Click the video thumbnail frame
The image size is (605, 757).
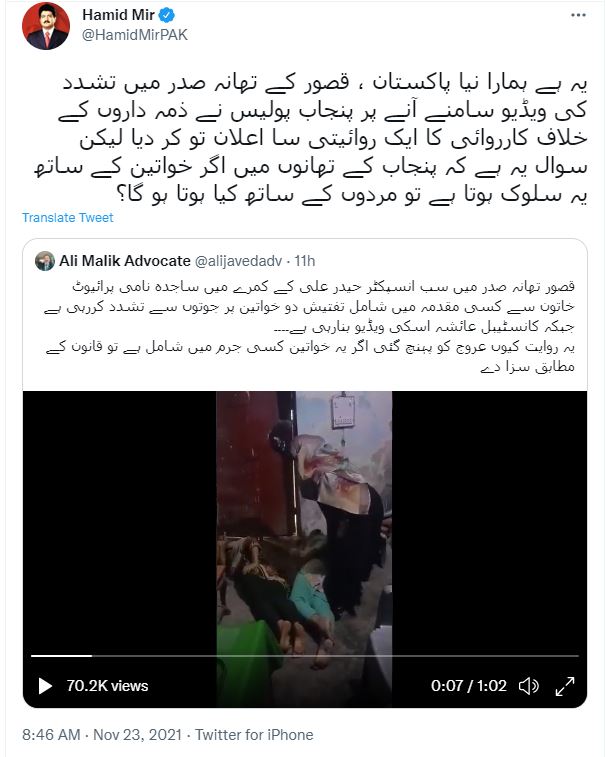pyautogui.click(x=305, y=521)
